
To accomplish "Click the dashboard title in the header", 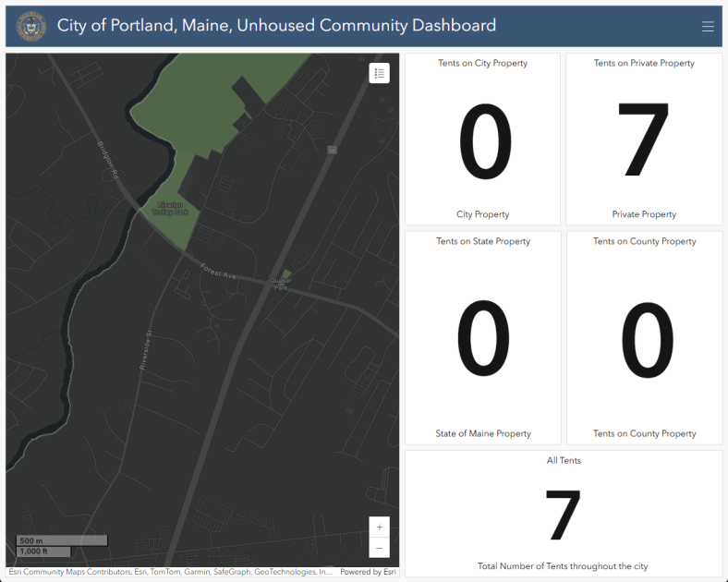I will (276, 26).
